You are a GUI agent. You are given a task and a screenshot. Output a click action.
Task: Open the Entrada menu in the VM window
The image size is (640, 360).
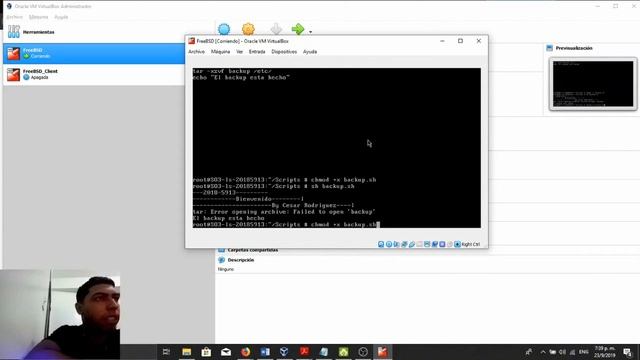[257, 52]
